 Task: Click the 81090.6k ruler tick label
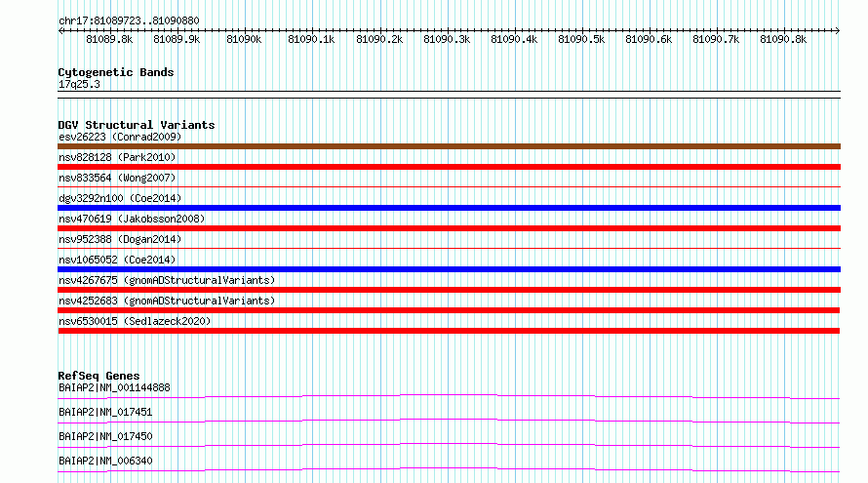[x=649, y=39]
